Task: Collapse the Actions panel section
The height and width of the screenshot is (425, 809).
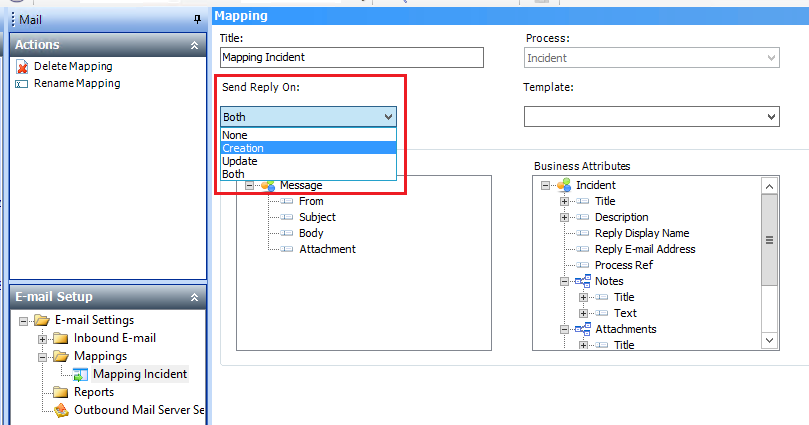Action: (x=194, y=45)
